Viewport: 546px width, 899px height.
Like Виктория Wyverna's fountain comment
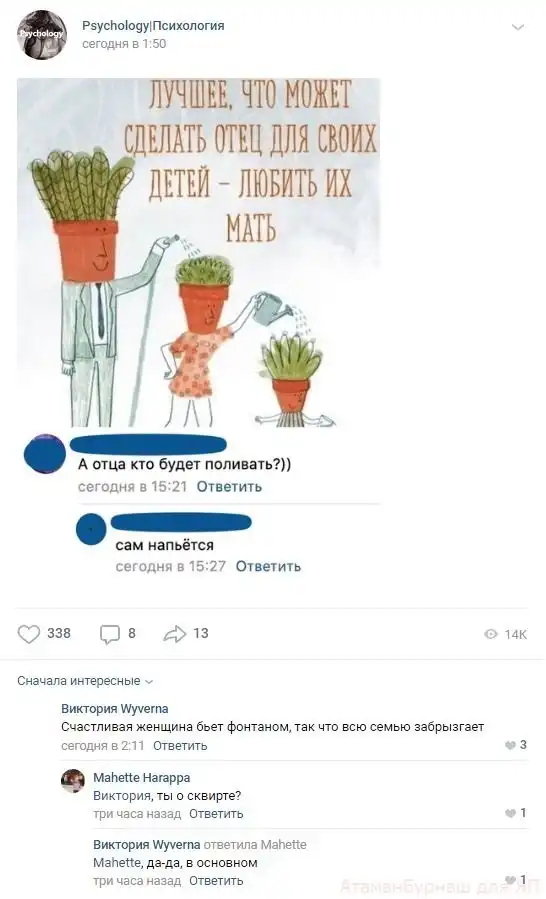tap(510, 745)
